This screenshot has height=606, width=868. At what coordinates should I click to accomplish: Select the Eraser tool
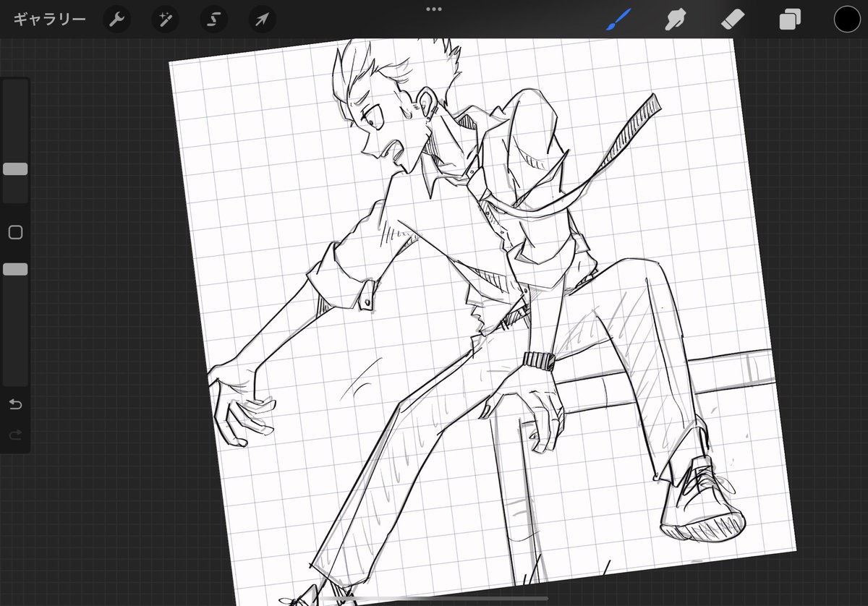733,20
